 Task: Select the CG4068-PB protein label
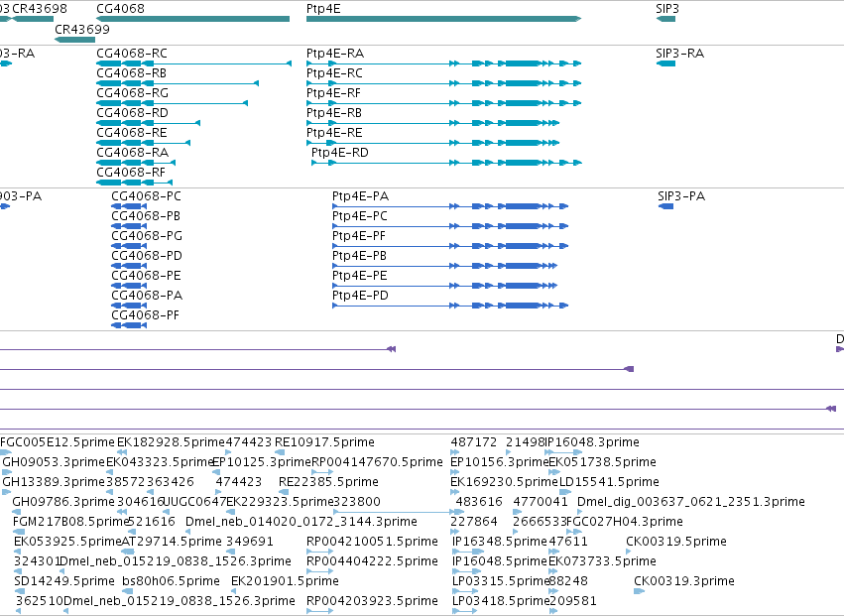146,216
